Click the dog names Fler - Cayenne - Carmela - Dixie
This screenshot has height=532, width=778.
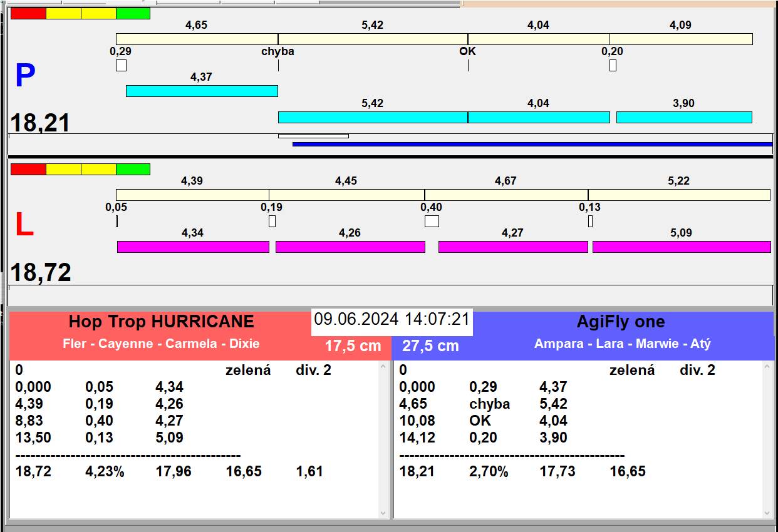[x=161, y=344]
